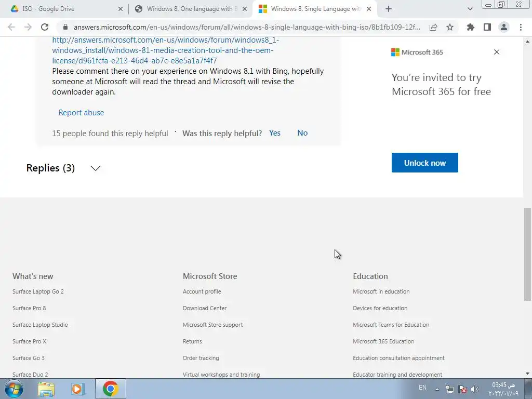Show hidden tray icons arrow
The height and width of the screenshot is (399, 532).
(x=437, y=389)
